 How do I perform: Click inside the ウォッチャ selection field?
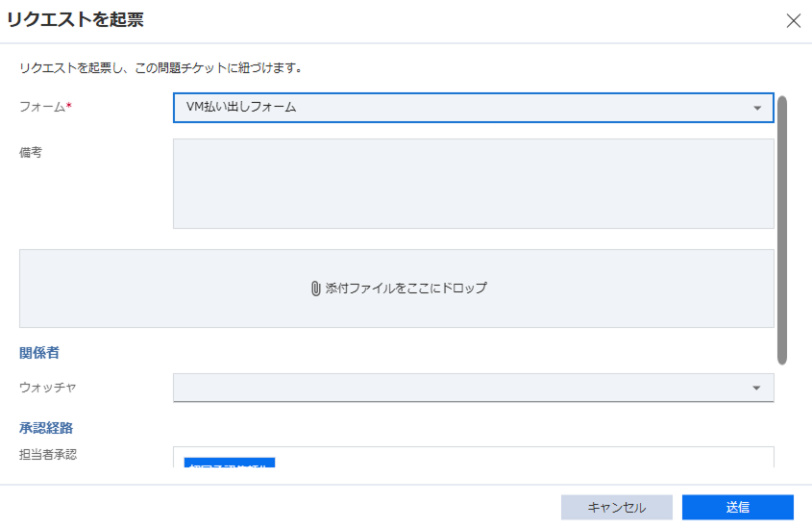click(461, 388)
